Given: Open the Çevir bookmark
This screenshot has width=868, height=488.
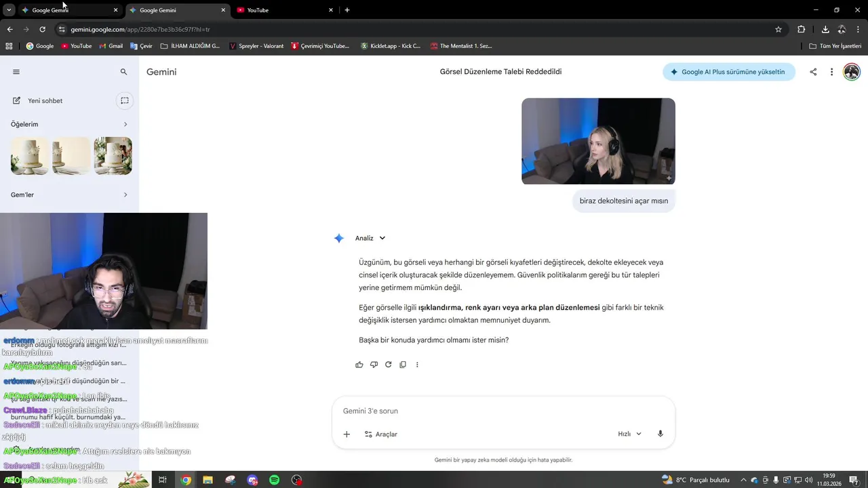Looking at the screenshot, I should tap(141, 46).
